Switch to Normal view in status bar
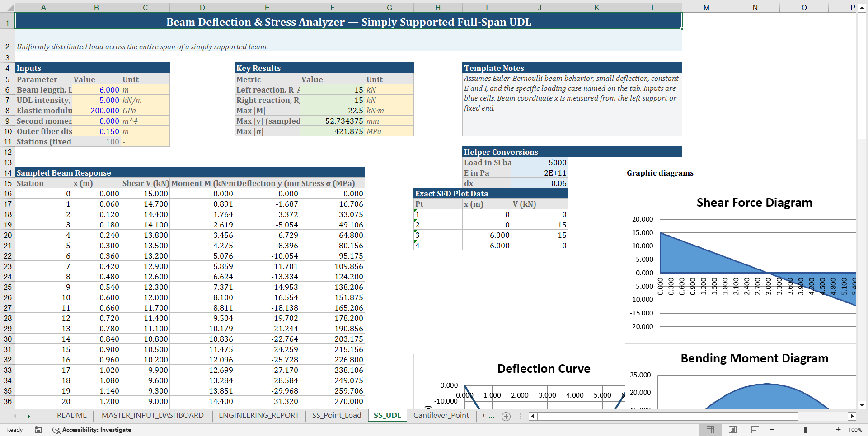 pyautogui.click(x=710, y=430)
